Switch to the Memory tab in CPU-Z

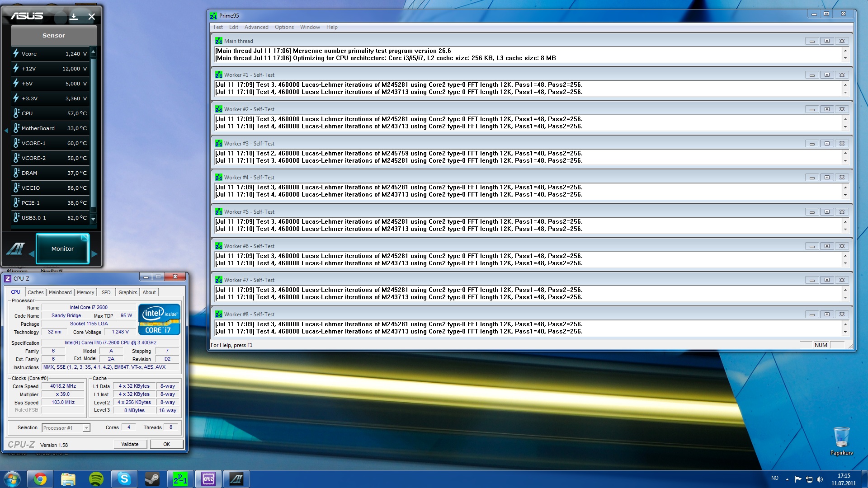[85, 292]
